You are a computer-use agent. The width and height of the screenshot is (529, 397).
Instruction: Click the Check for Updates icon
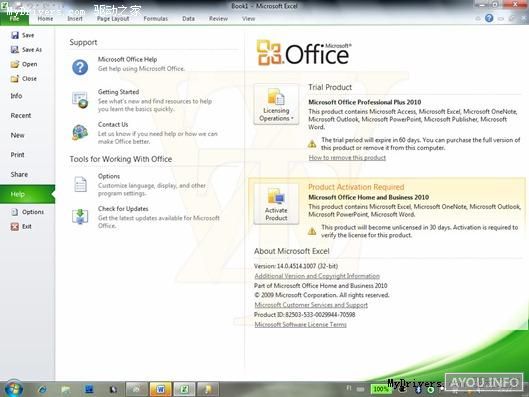coord(80,217)
